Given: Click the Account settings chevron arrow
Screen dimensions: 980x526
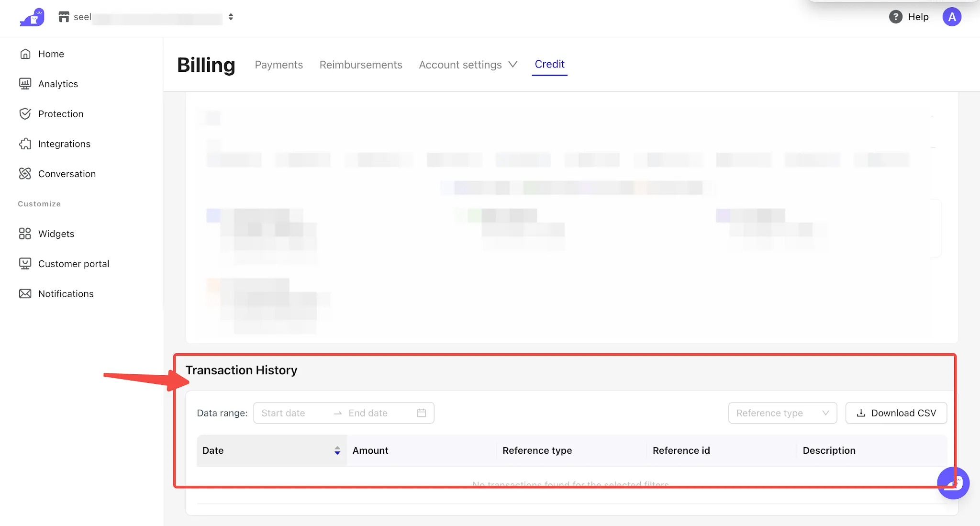Looking at the screenshot, I should pos(513,65).
